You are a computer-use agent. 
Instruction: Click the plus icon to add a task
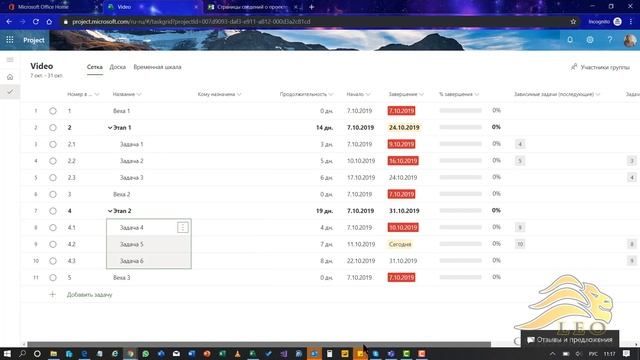52,294
